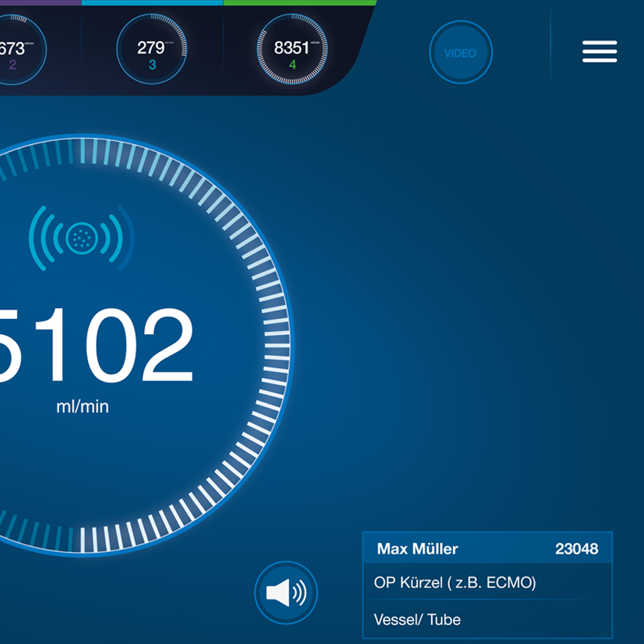This screenshot has height=644, width=644.
Task: Click the VIDEO button
Action: pos(460,53)
